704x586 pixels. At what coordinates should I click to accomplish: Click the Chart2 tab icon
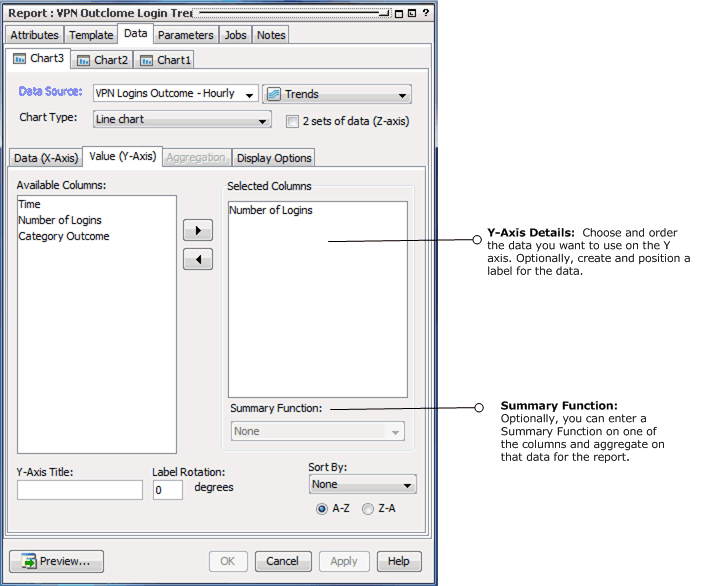click(84, 60)
